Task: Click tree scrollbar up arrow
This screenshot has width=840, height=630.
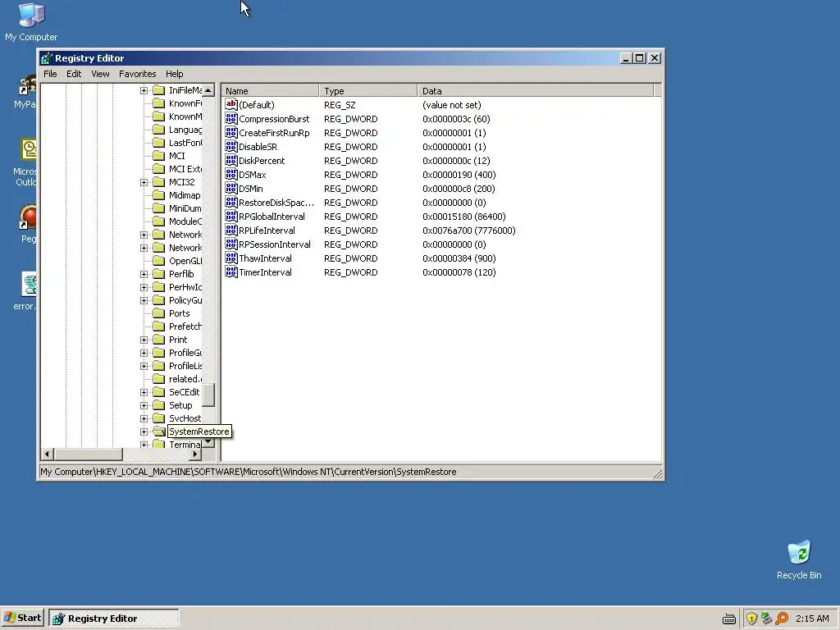Action: coord(208,90)
